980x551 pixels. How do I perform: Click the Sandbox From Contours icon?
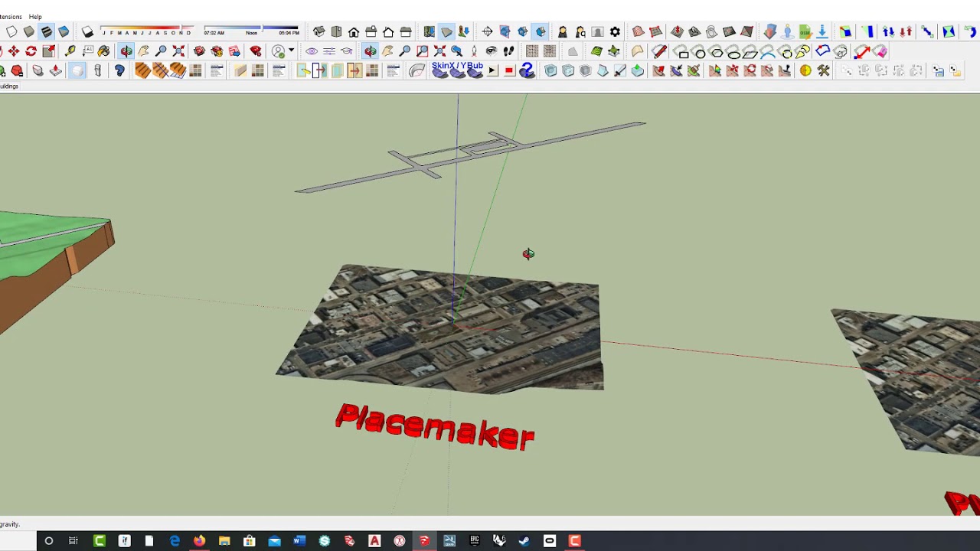pyautogui.click(x=638, y=31)
